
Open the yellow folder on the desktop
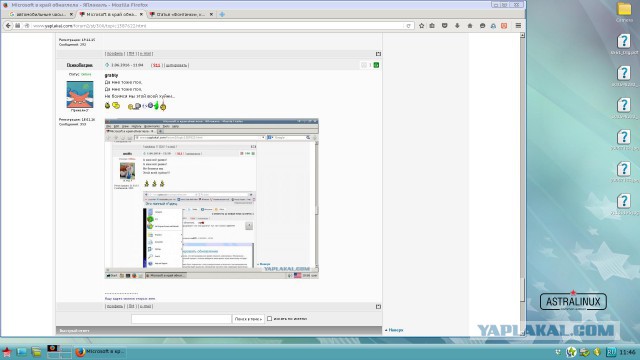[x=624, y=9]
